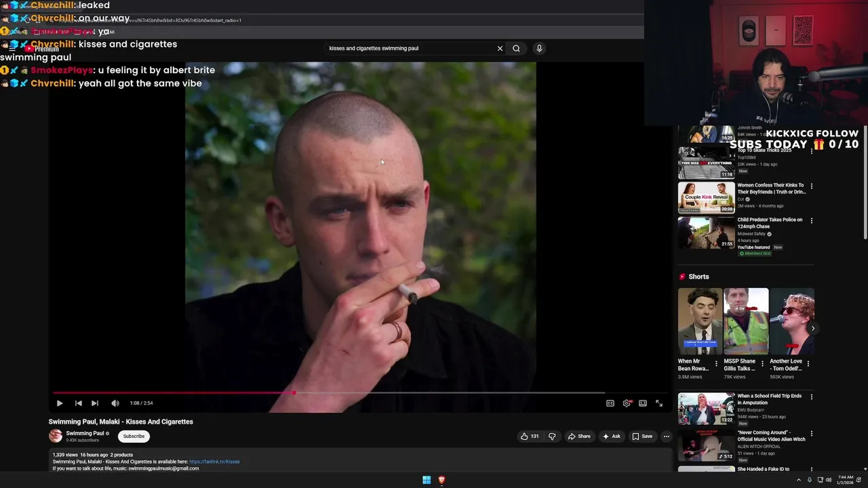Open options for the Never Coming Around video
The width and height of the screenshot is (868, 488).
tap(811, 434)
